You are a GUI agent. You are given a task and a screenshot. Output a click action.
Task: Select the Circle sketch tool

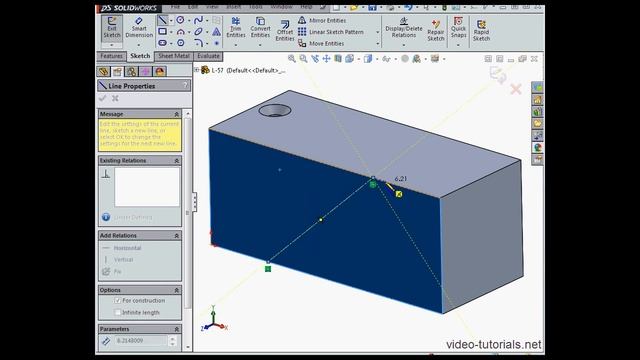180,20
